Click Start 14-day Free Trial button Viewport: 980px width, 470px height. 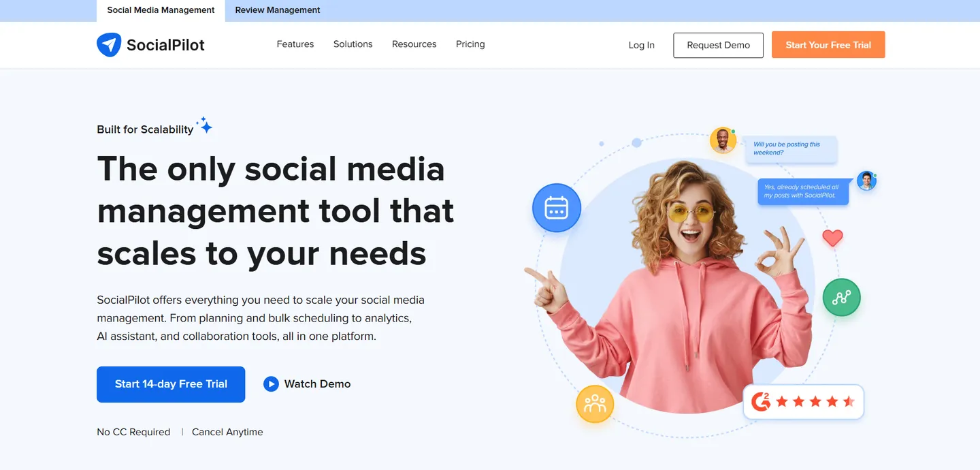pyautogui.click(x=171, y=384)
